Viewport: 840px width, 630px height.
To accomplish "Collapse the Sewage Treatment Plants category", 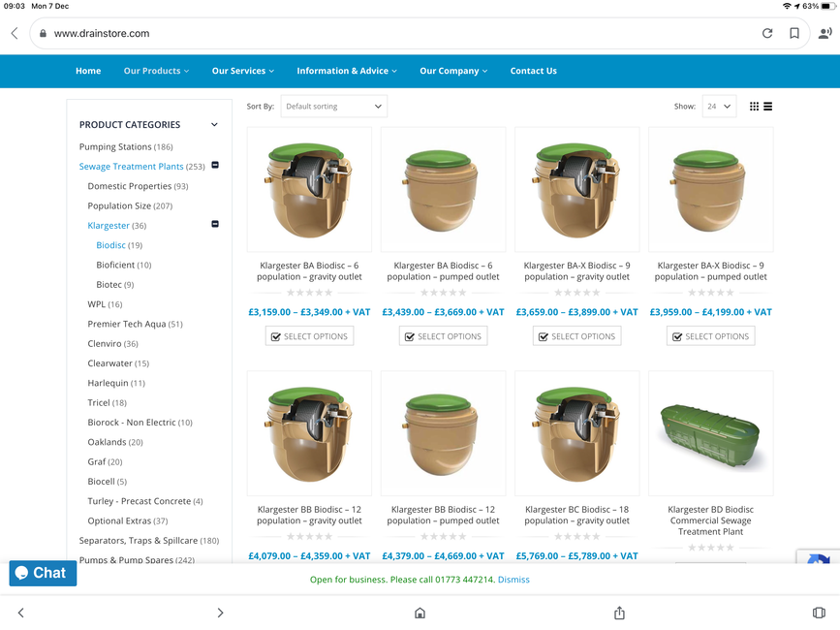I will coord(215,165).
